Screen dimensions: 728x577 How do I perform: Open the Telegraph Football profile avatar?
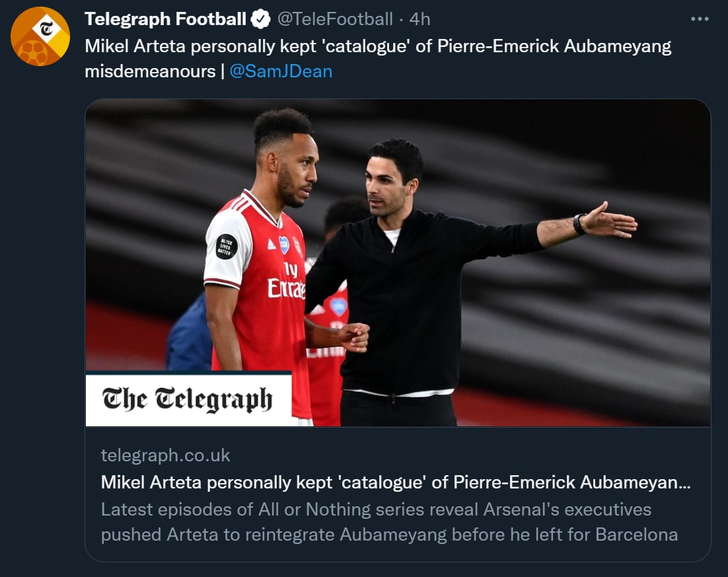(x=40, y=36)
